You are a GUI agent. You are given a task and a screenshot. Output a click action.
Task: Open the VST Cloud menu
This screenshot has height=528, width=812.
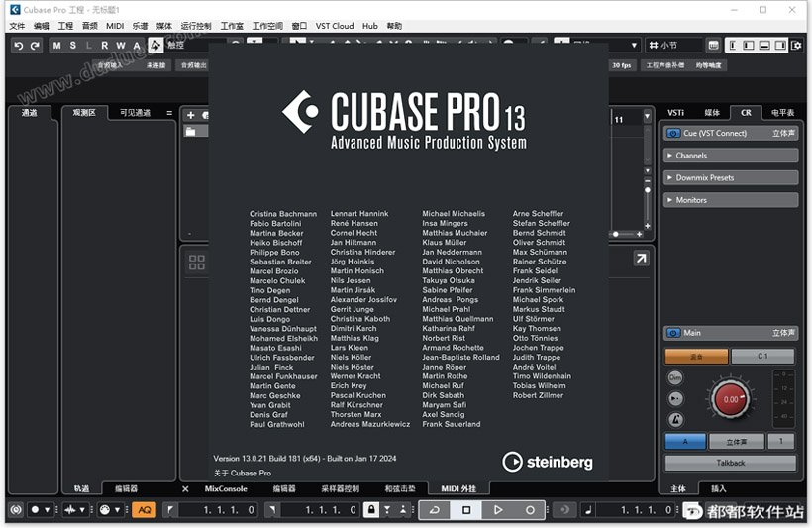click(335, 26)
